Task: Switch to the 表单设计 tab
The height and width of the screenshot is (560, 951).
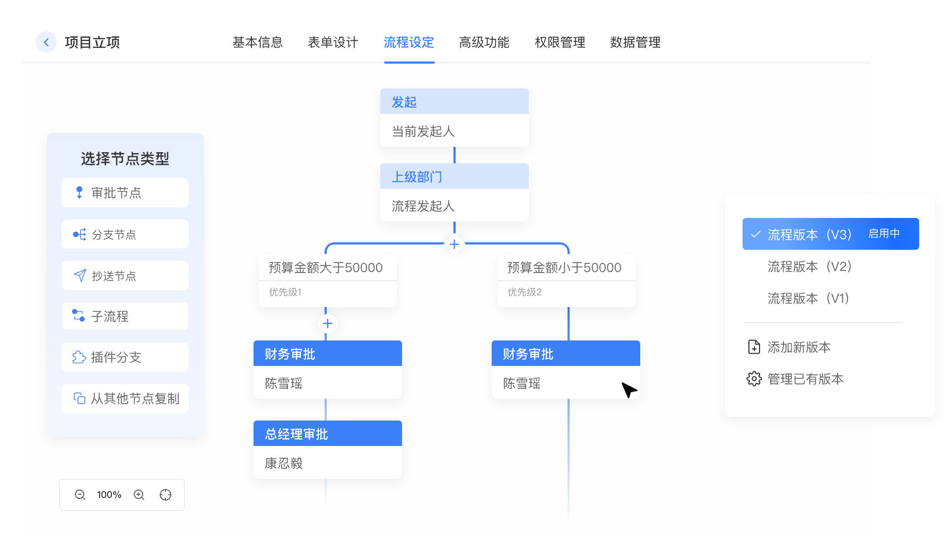Action: [333, 42]
